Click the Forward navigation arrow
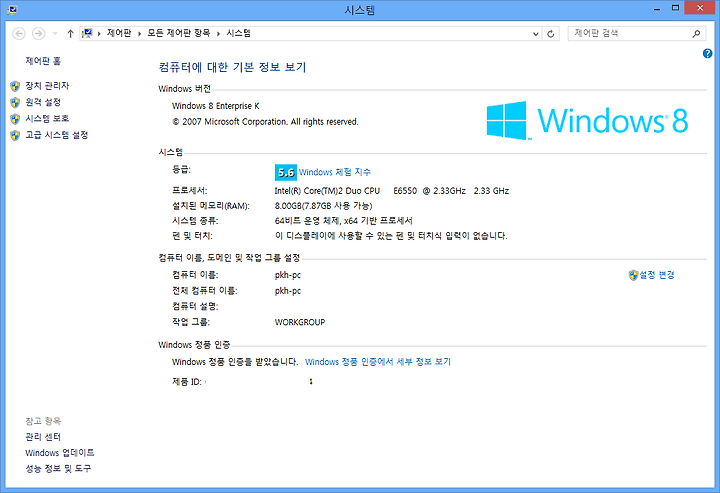The image size is (720, 493). (x=39, y=34)
